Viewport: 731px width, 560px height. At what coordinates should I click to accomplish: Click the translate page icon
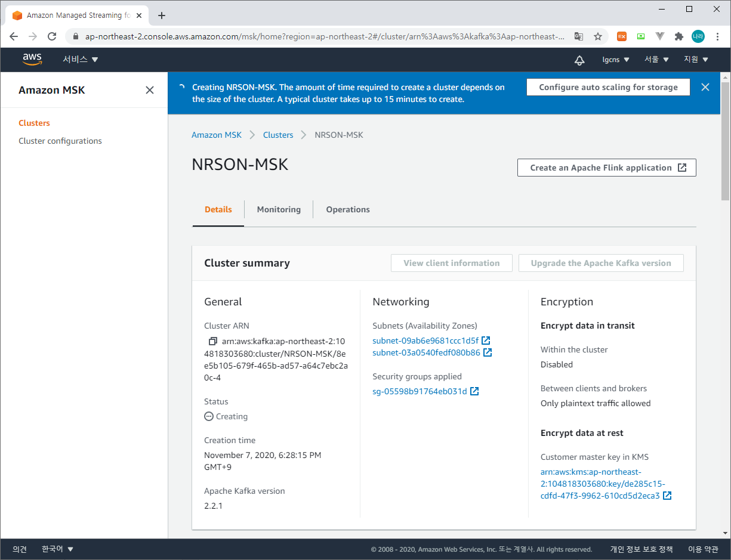point(578,36)
